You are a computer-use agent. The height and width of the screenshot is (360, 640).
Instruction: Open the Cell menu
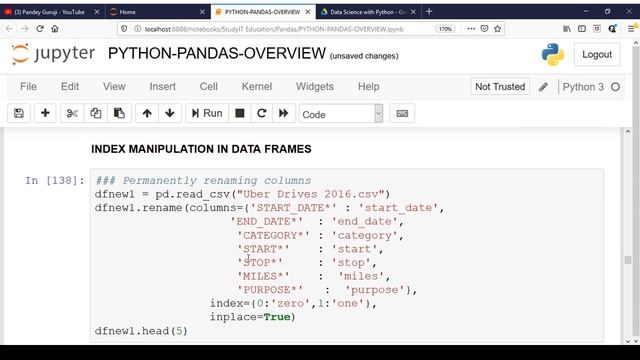click(209, 87)
